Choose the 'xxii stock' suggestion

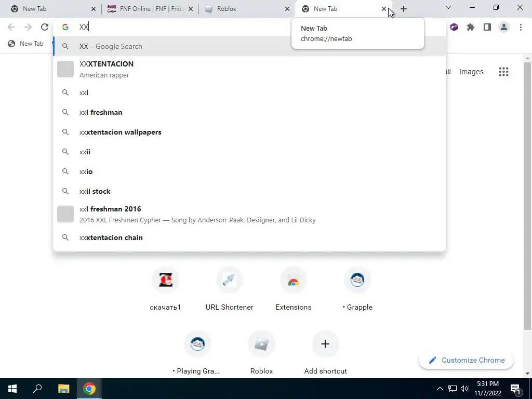point(249,191)
